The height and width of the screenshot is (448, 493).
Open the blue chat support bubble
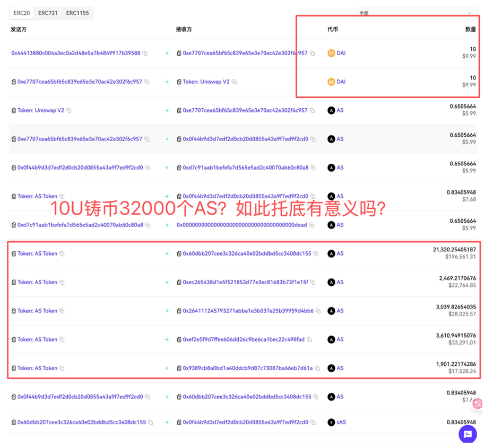468,434
